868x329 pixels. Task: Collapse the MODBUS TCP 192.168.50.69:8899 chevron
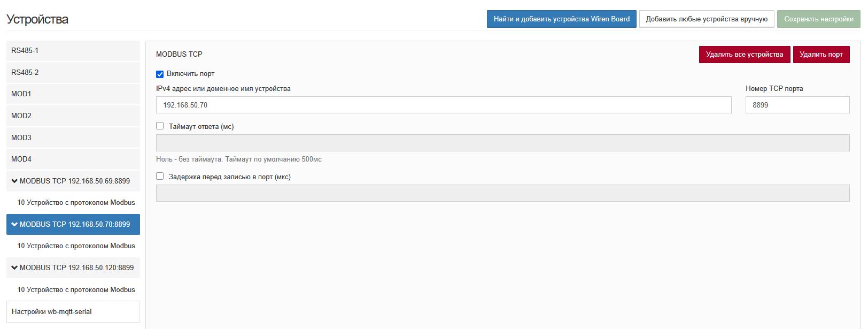[14, 181]
